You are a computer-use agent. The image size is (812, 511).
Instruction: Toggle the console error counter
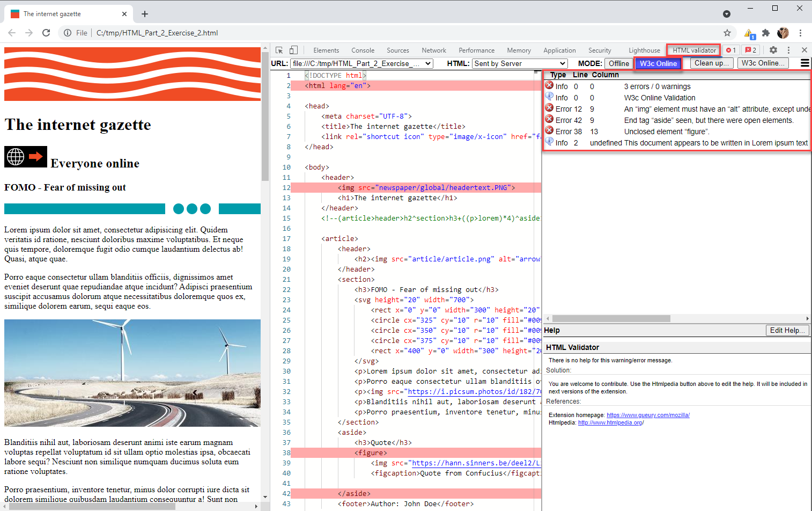(x=730, y=49)
